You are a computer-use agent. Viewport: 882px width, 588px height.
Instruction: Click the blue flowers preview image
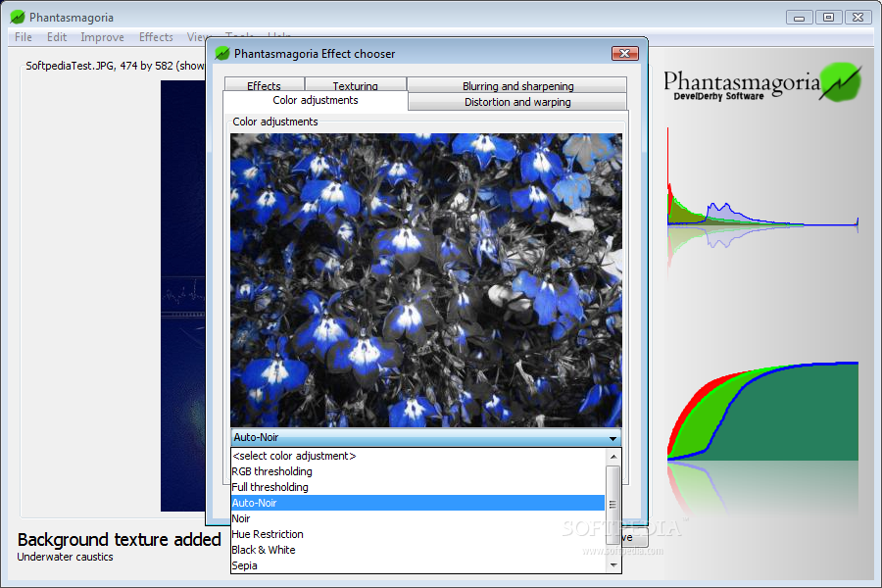point(426,279)
